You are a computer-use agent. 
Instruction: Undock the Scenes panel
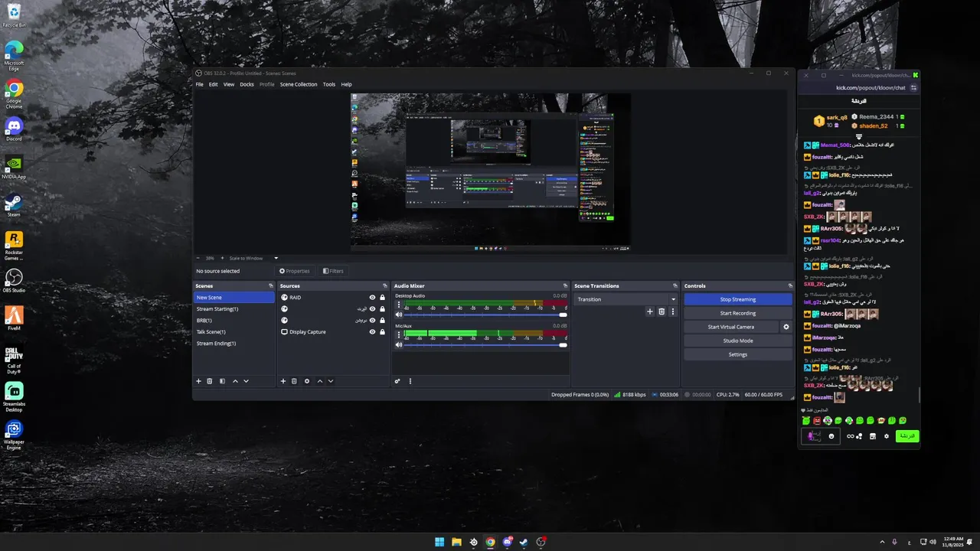[270, 286]
